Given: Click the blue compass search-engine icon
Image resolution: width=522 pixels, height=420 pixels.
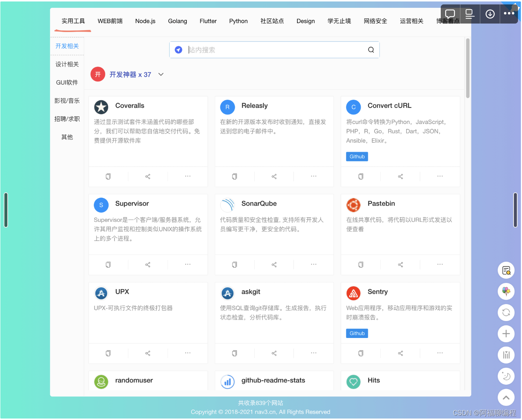Looking at the screenshot, I should (179, 50).
